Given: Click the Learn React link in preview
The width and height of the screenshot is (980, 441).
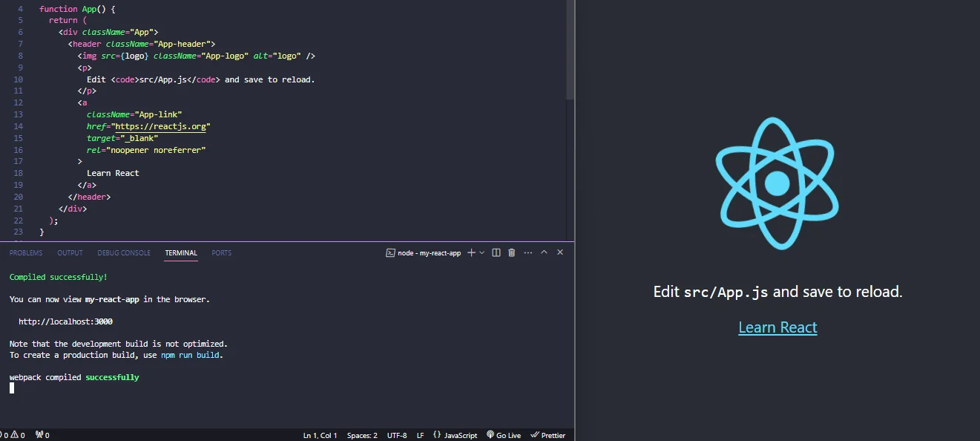Looking at the screenshot, I should click(777, 327).
